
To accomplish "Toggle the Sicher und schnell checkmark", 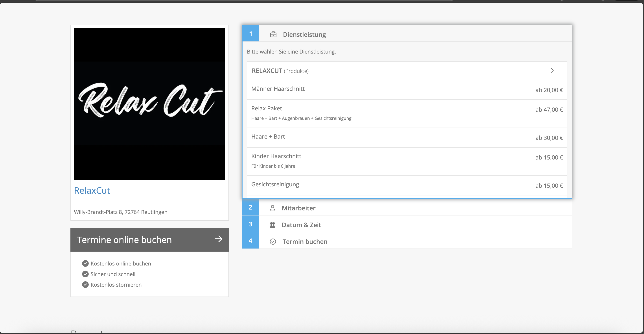I will pos(85,274).
